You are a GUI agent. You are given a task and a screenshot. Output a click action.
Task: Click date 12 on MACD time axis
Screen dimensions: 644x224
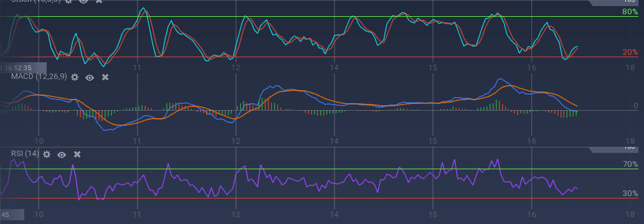235,141
